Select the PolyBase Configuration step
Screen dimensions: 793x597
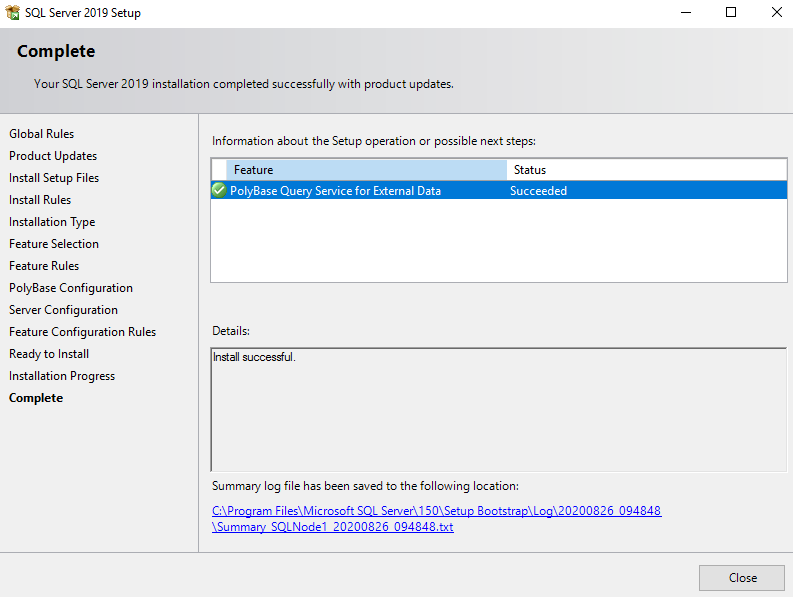pyautogui.click(x=71, y=288)
